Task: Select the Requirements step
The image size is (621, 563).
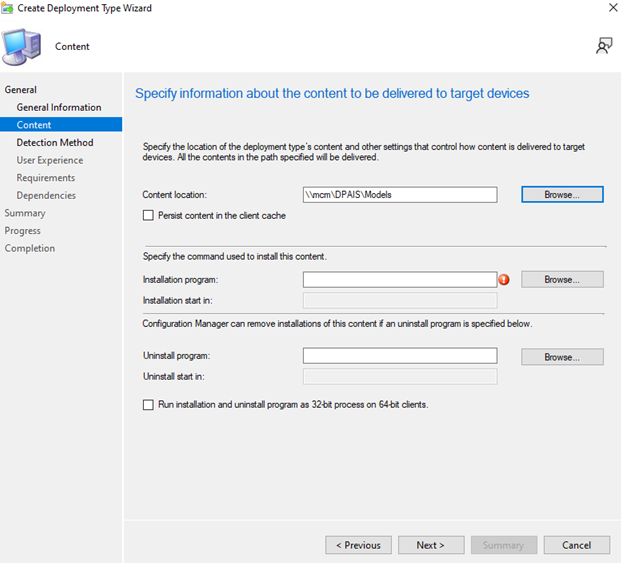Action: [x=46, y=178]
